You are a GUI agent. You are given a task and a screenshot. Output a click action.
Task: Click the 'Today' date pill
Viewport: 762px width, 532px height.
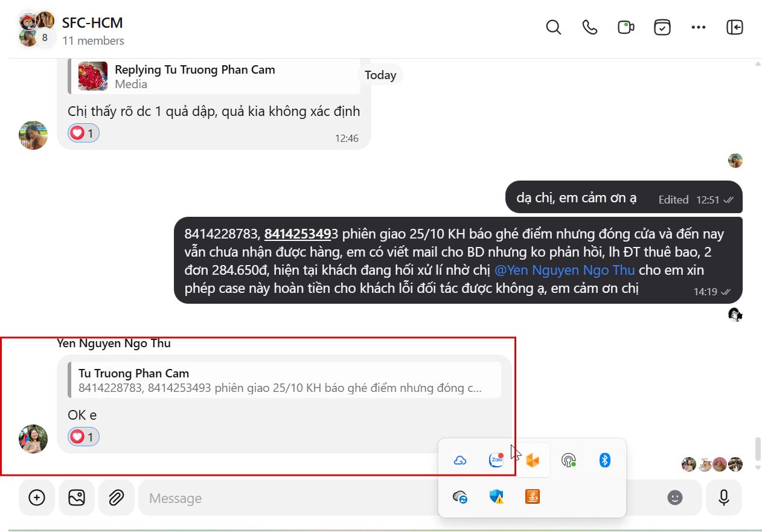pos(380,75)
